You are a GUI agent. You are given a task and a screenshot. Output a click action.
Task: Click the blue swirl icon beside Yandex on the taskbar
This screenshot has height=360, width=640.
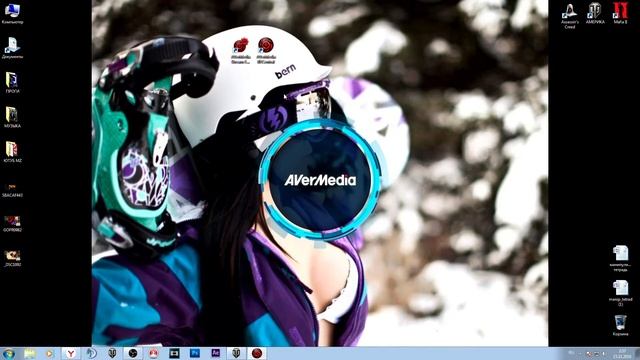pyautogui.click(x=91, y=353)
